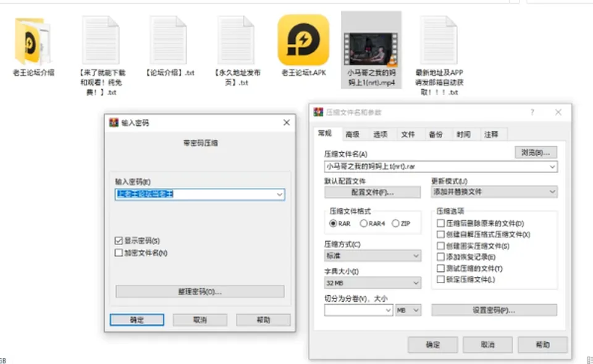Toggle the 显示密码(S) checkbox

pos(119,241)
